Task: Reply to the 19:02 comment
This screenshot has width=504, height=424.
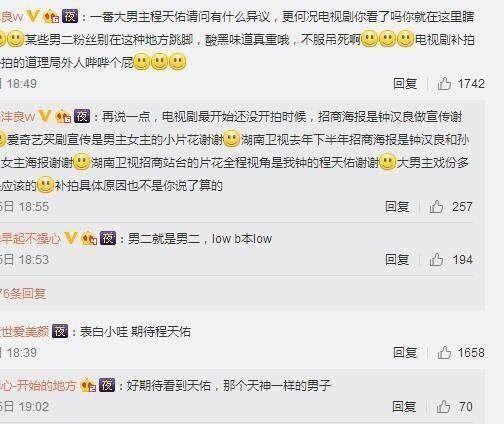Action: (404, 406)
